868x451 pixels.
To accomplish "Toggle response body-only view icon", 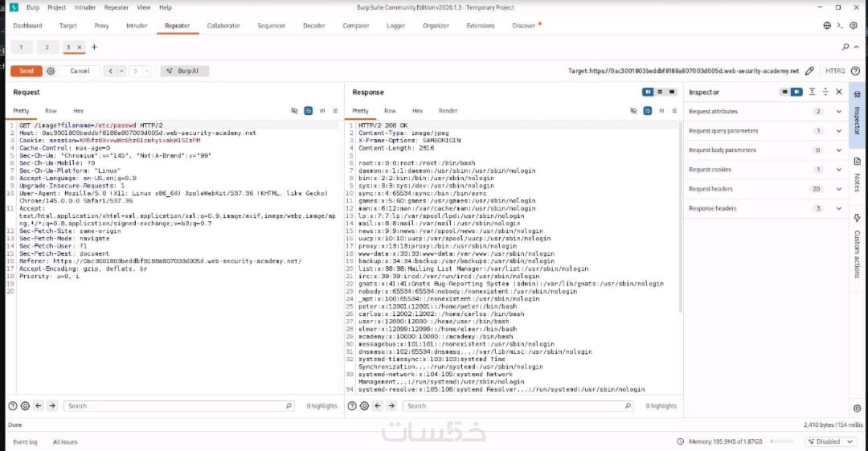I will click(x=647, y=111).
